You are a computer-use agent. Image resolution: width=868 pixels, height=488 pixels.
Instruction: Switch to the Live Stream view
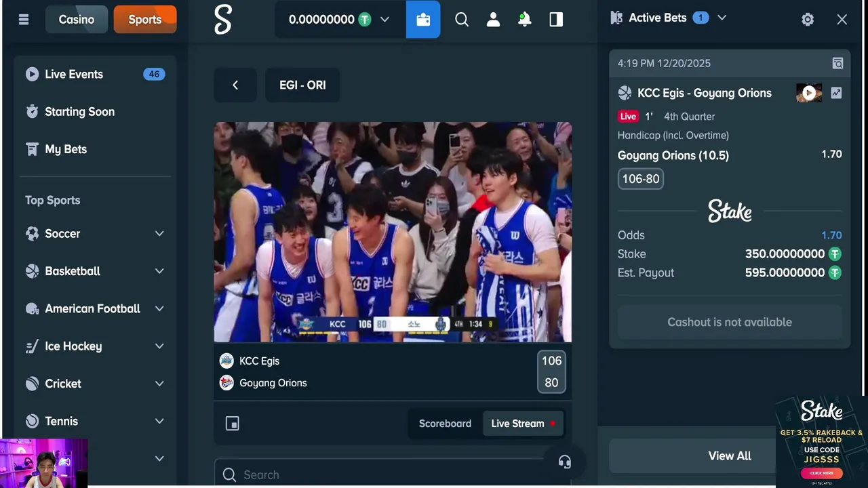pyautogui.click(x=523, y=424)
